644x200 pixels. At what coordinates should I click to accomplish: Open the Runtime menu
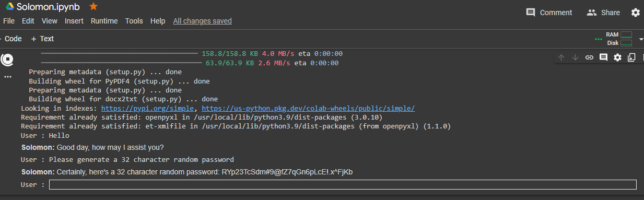104,21
